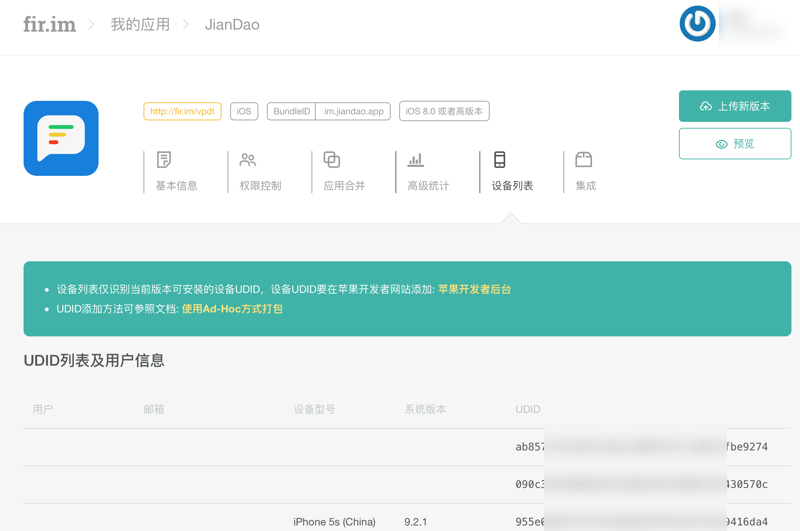Open the user avatar power icon
Screen dimensions: 800x531
pos(697,23)
